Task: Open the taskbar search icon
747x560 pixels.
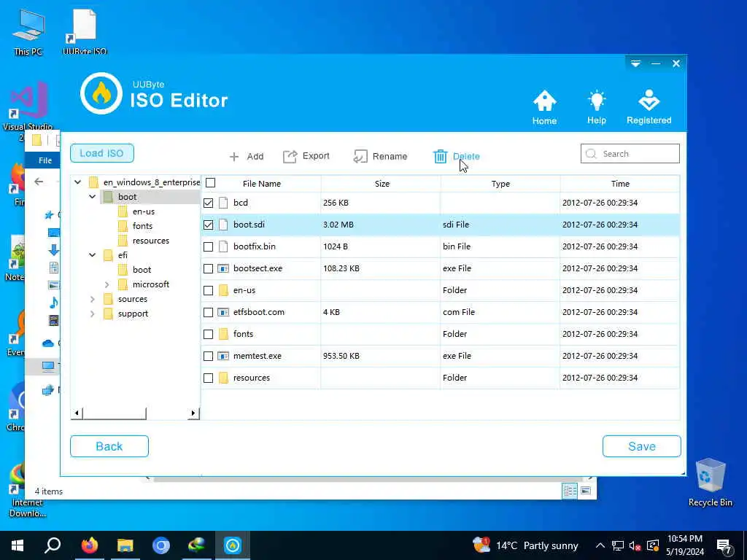Action: pos(53,545)
